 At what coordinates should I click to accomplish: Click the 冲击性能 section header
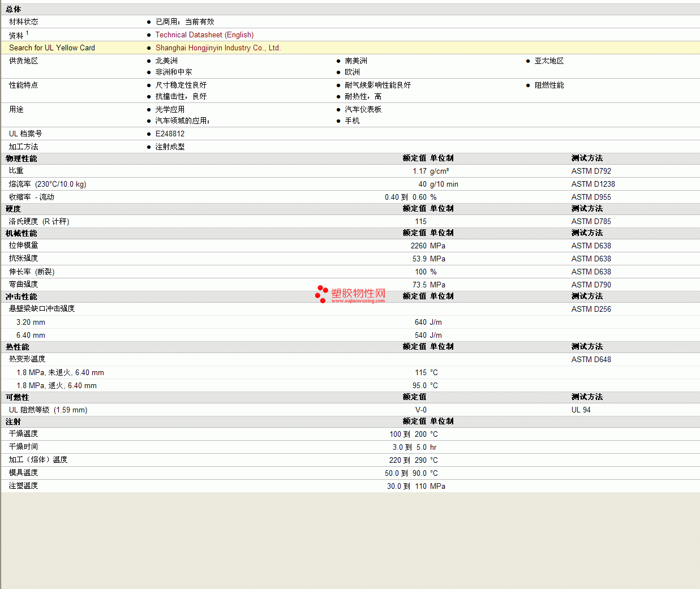click(21, 297)
